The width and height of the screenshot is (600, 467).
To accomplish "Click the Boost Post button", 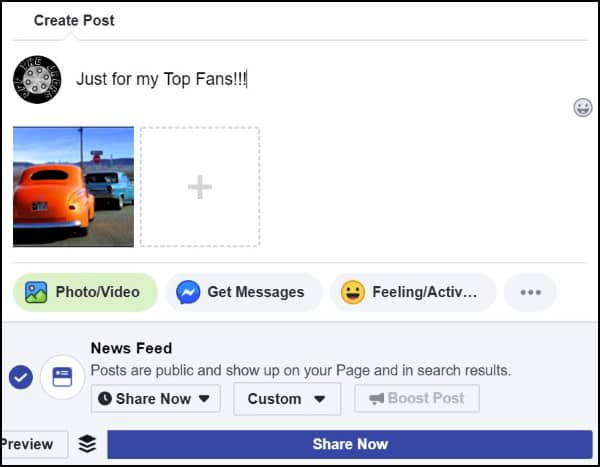I will pos(417,398).
